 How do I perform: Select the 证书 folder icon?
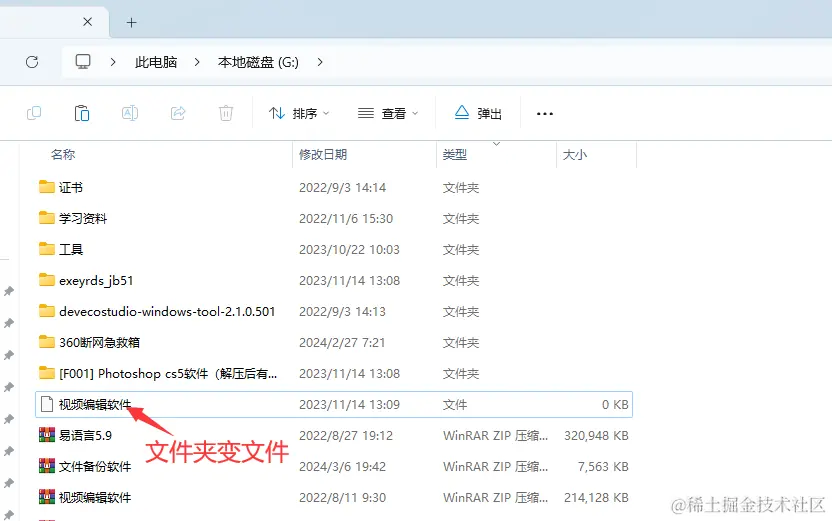47,187
